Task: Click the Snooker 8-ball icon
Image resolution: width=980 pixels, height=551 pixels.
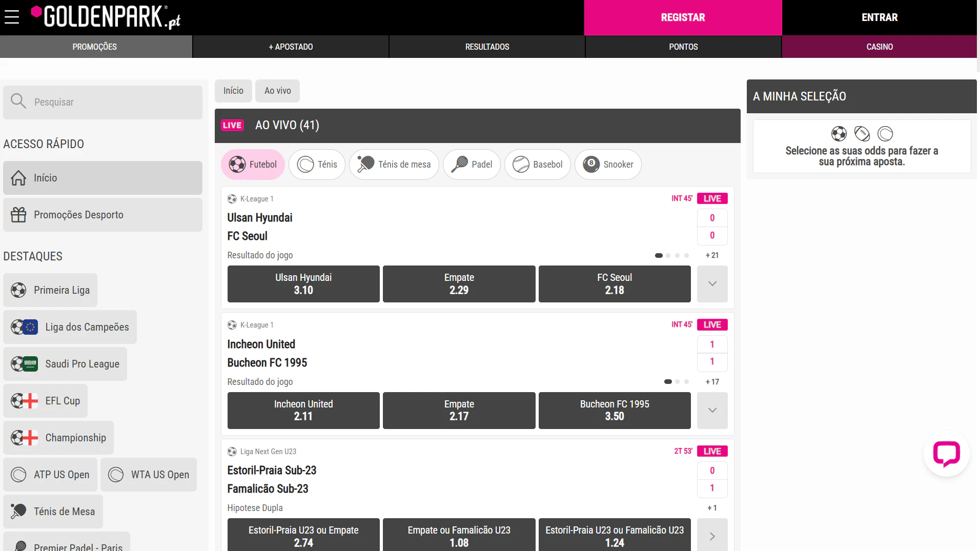Action: tap(591, 165)
